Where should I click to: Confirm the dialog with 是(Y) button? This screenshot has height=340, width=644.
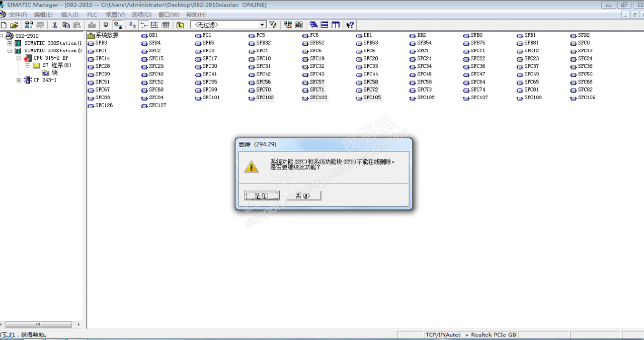click(262, 196)
